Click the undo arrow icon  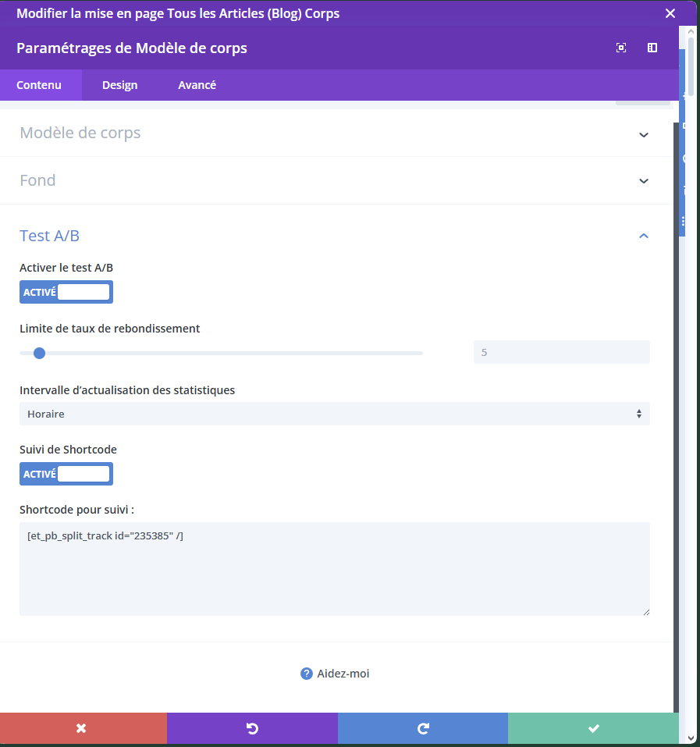[252, 728]
